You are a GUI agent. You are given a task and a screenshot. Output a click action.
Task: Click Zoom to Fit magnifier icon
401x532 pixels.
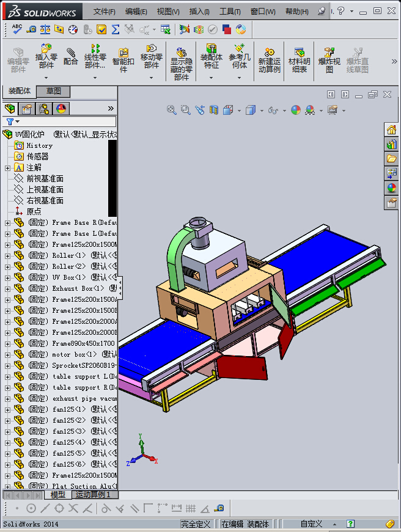click(x=172, y=110)
